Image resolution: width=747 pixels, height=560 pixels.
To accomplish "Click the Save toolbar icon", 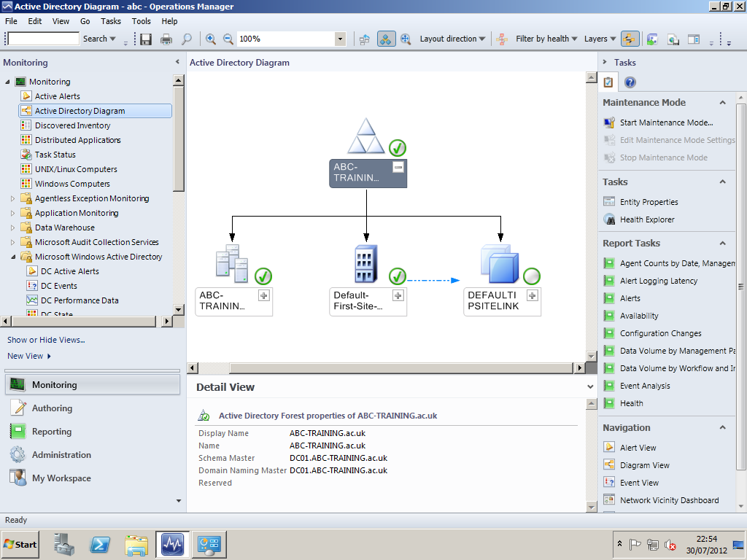I will 146,39.
